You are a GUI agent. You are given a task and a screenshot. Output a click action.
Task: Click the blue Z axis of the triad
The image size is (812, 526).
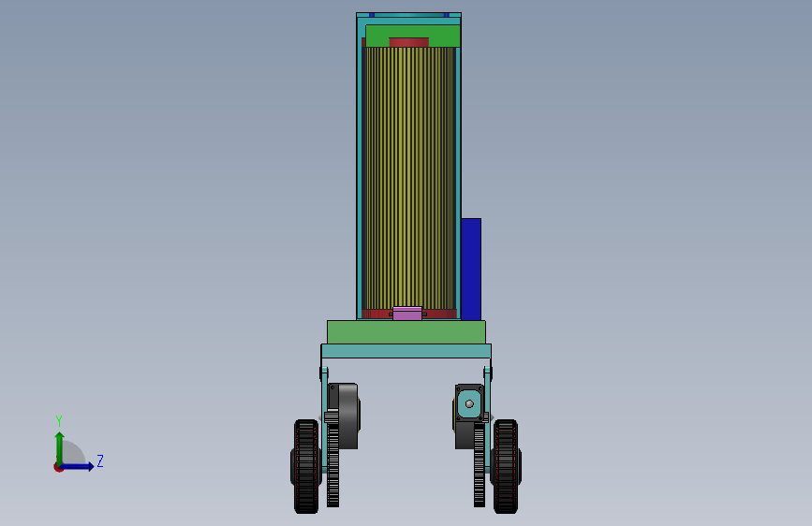click(x=78, y=466)
